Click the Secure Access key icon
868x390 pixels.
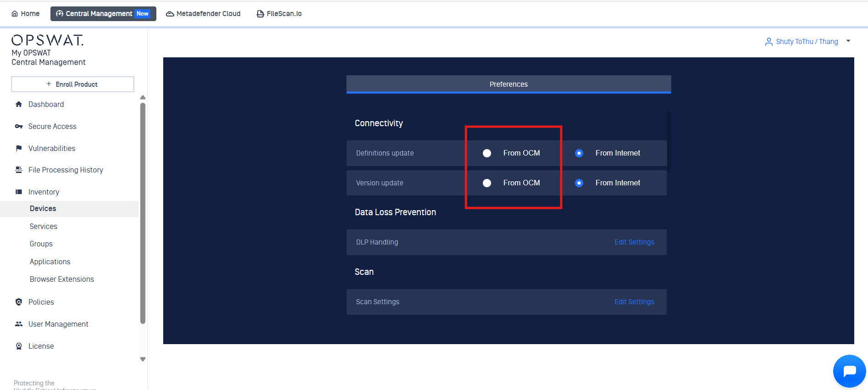pos(19,126)
